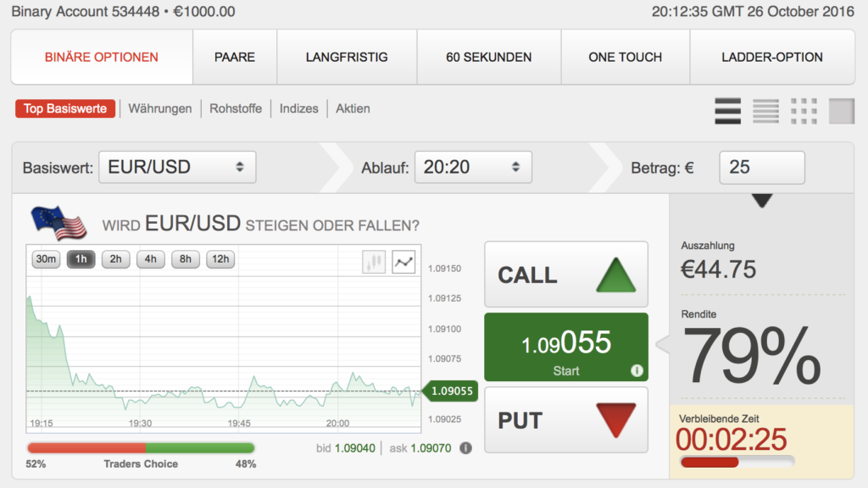Click the 52% traders percentage
The width and height of the screenshot is (868, 488).
[36, 464]
